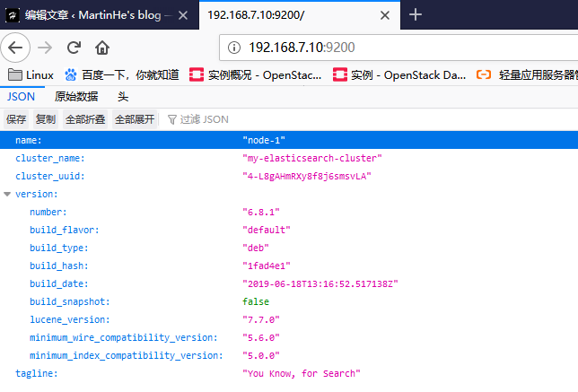Image resolution: width=578 pixels, height=392 pixels.
Task: Click the 保存 save button
Action: coord(16,119)
